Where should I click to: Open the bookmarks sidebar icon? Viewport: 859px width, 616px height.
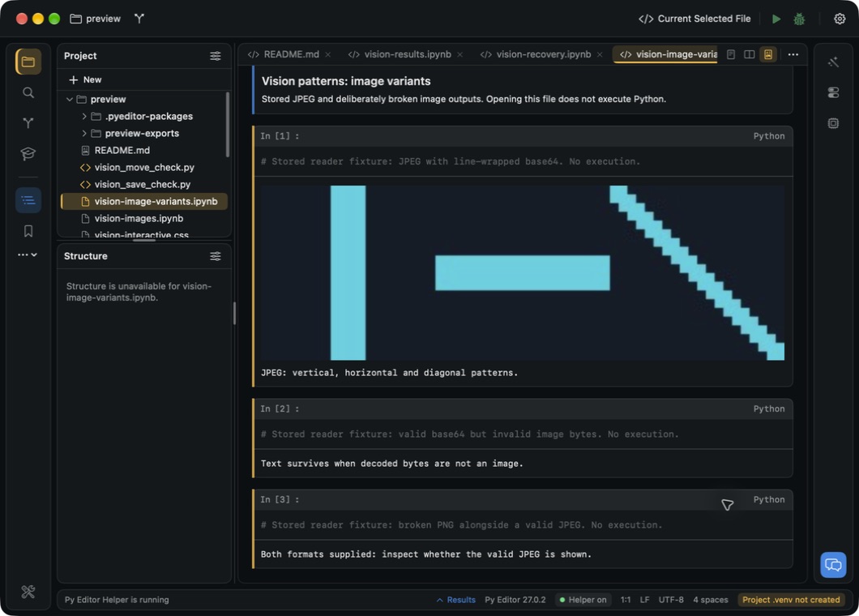pyautogui.click(x=28, y=231)
